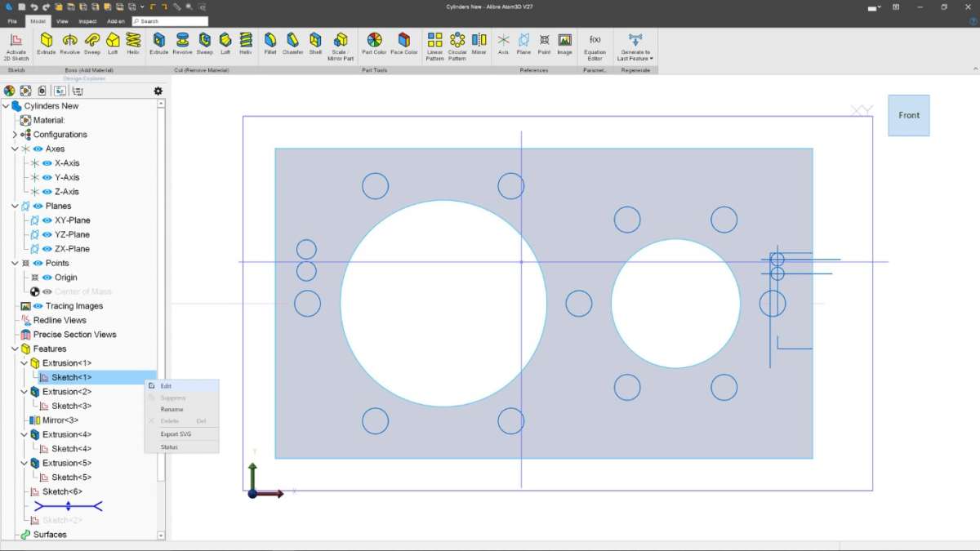Switch to the Add-on ribbon tab
This screenshot has height=551, width=980.
[116, 21]
